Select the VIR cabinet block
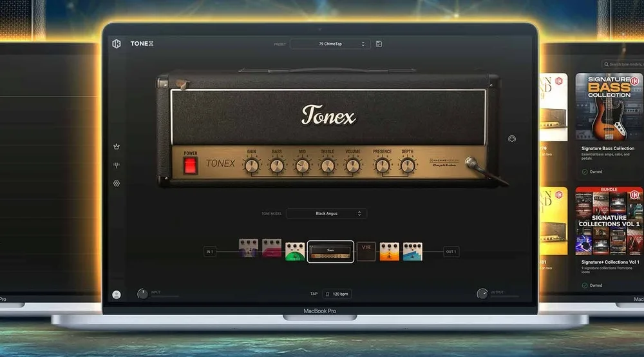 [x=366, y=251]
